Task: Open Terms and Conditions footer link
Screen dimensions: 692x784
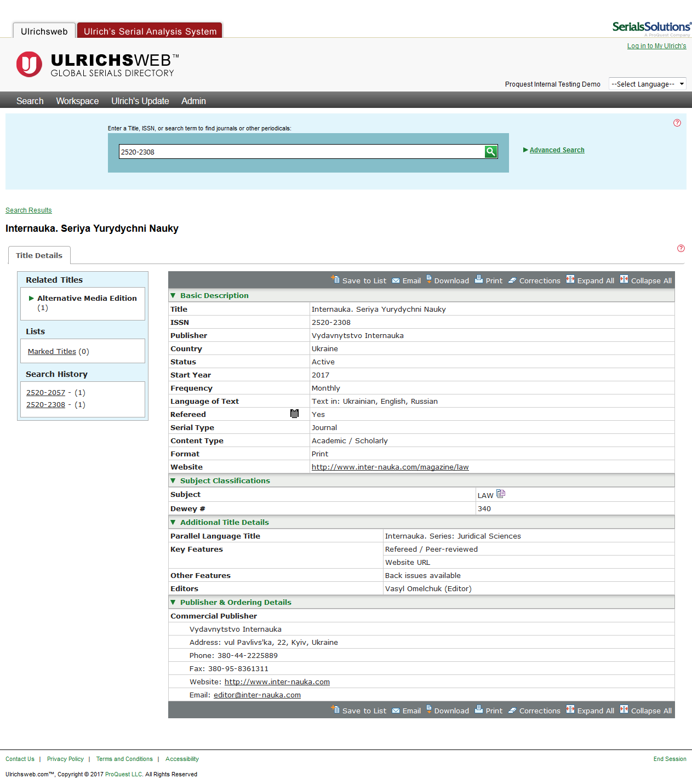Action: click(x=124, y=759)
